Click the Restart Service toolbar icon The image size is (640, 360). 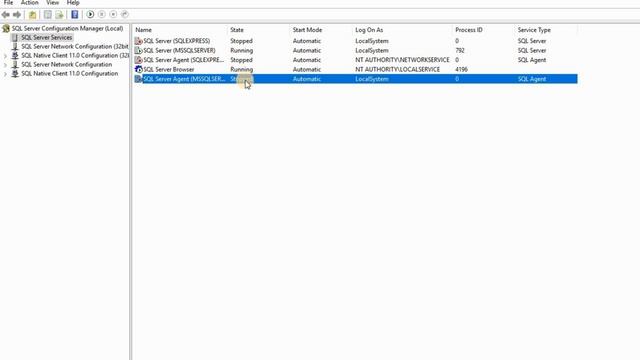tap(124, 15)
